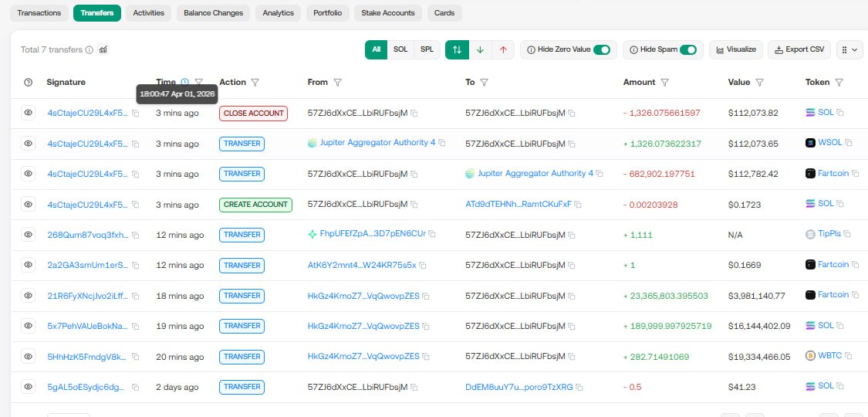Open the Jupiter Aggregator Authority 4 sender link
This screenshot has height=417, width=868.
(x=377, y=143)
